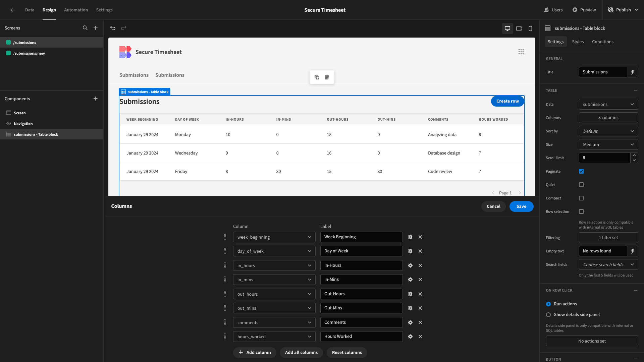Open the out_hours column dropdown
The image size is (644, 362).
[274, 294]
